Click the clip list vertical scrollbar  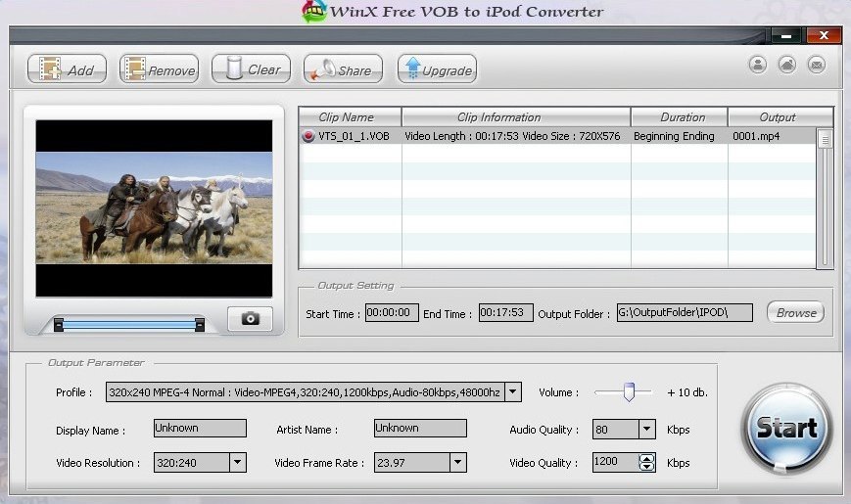[x=825, y=198]
